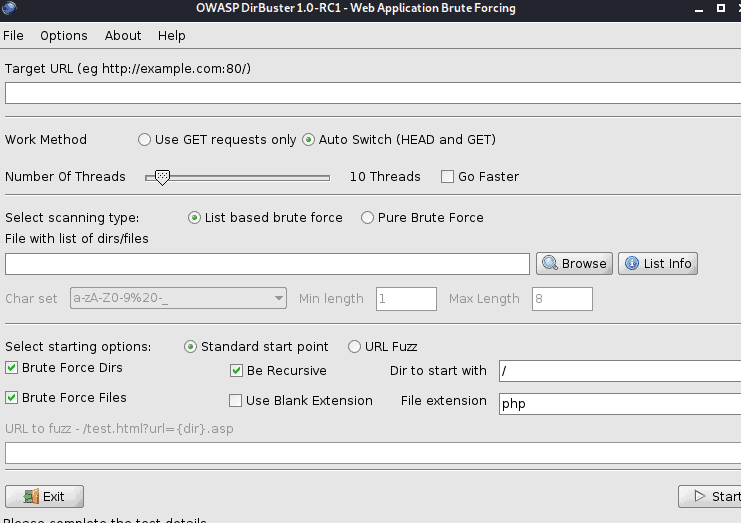Click the Target URL input field
Screen dimensions: 741x523
(373, 93)
